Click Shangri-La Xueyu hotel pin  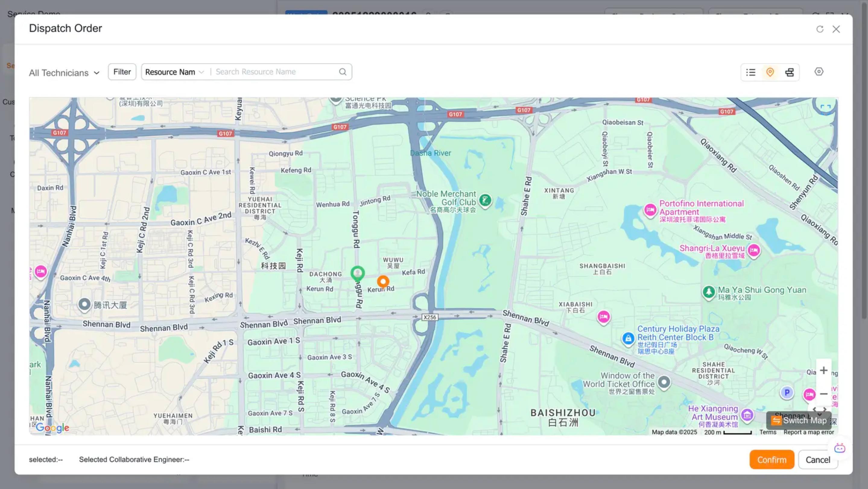pyautogui.click(x=754, y=251)
